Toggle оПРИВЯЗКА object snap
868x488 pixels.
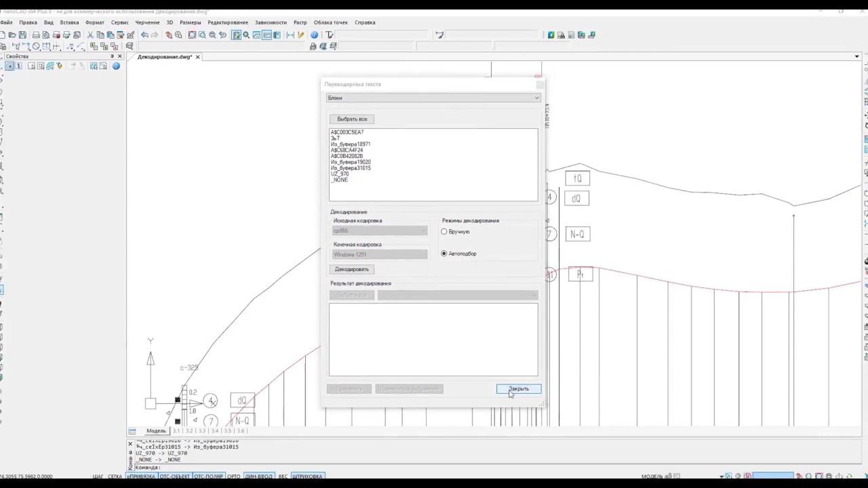[140, 476]
